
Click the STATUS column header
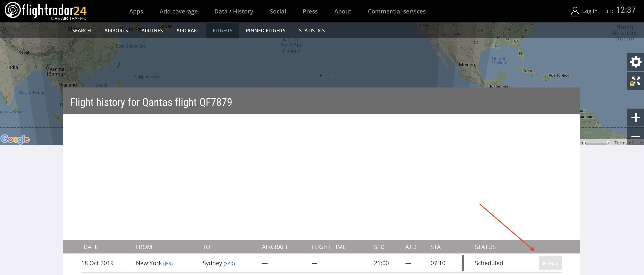(x=485, y=247)
